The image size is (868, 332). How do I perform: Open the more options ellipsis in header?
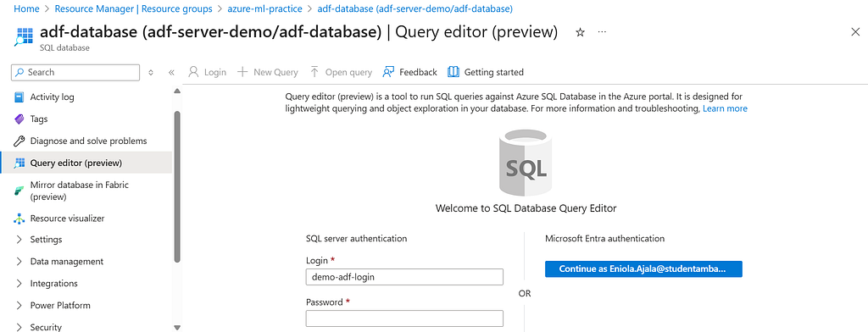click(602, 33)
